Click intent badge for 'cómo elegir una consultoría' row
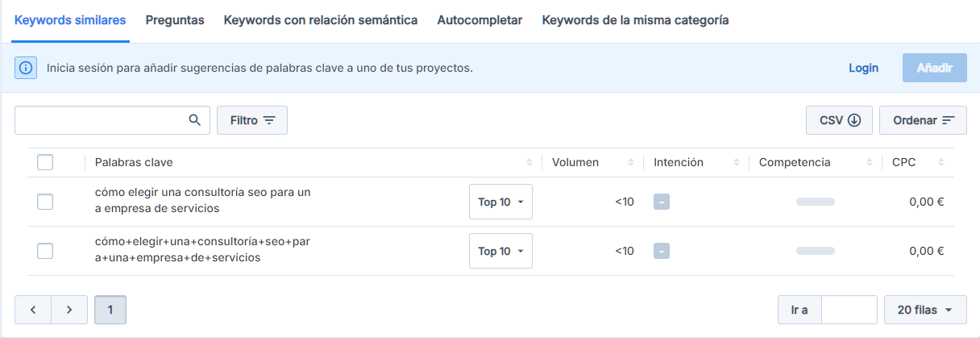This screenshot has height=338, width=980. pos(662,202)
